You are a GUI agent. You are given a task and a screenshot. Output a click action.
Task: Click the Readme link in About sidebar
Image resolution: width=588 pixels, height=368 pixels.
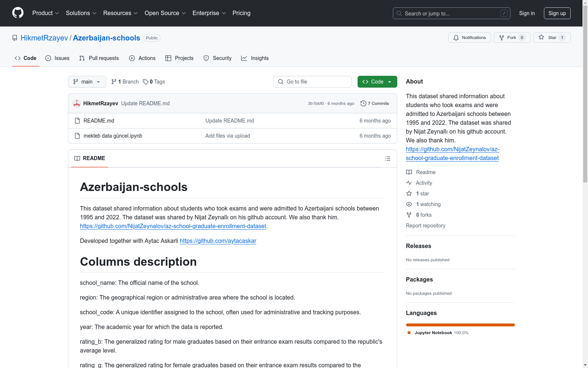point(421,172)
